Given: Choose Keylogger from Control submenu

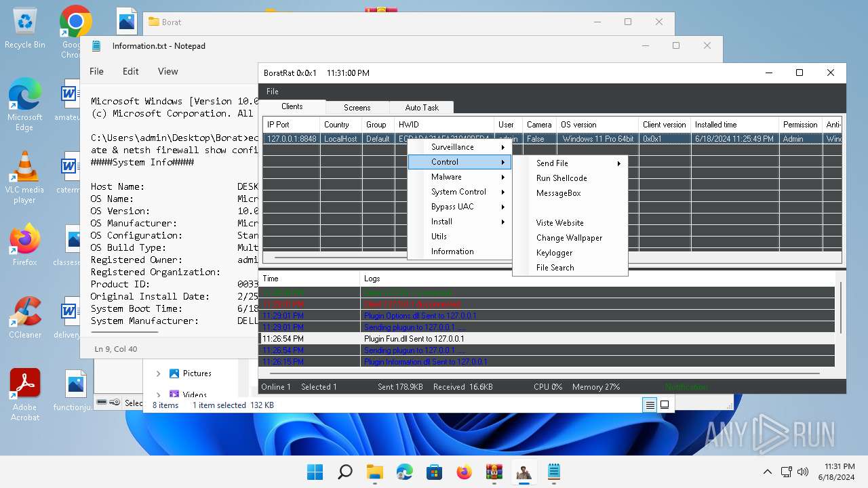Looking at the screenshot, I should (570, 253).
